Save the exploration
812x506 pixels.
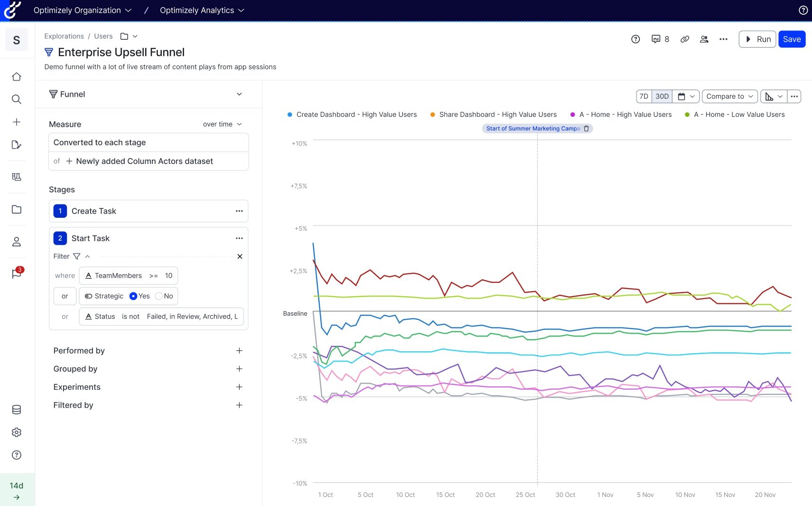point(791,39)
